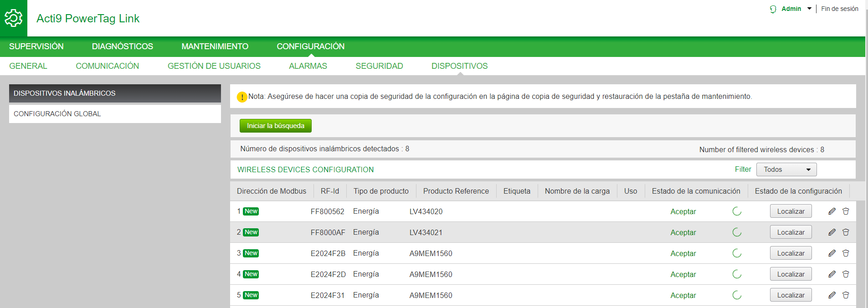Click edit pencil icon for device FF800562

tap(832, 211)
